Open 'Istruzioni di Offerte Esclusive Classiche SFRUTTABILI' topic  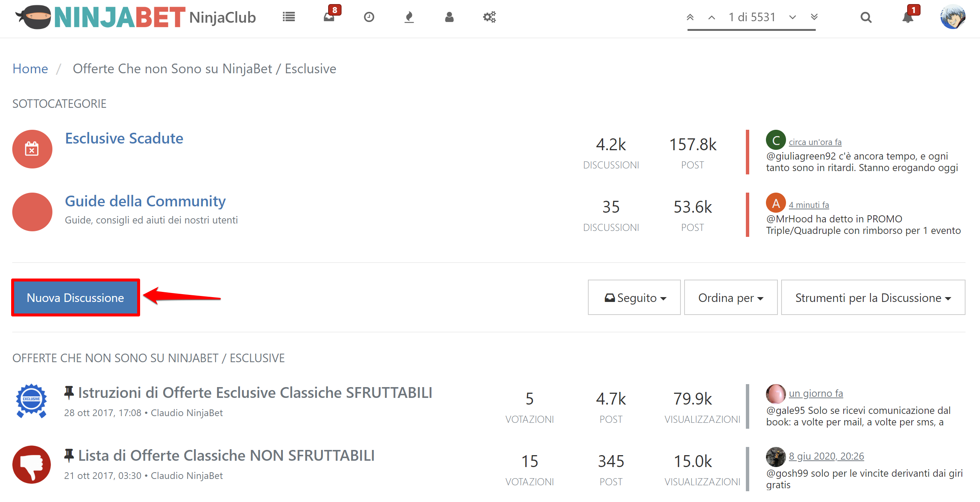tap(255, 392)
